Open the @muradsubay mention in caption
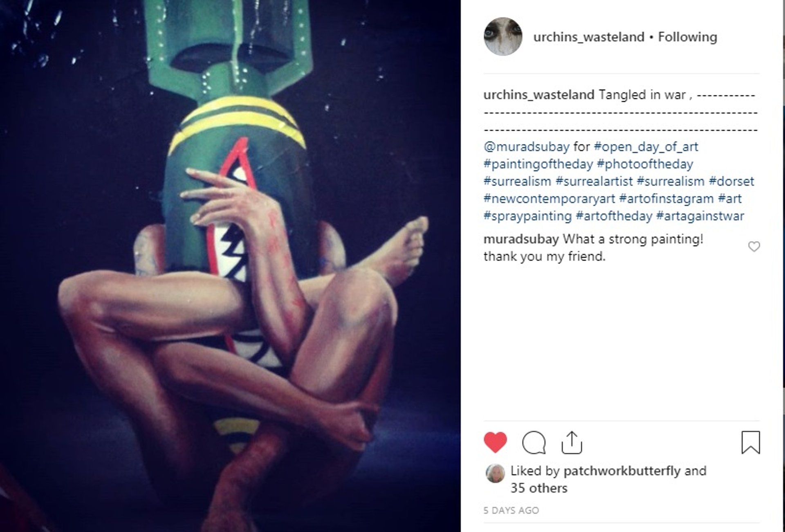785x532 pixels. (x=527, y=146)
